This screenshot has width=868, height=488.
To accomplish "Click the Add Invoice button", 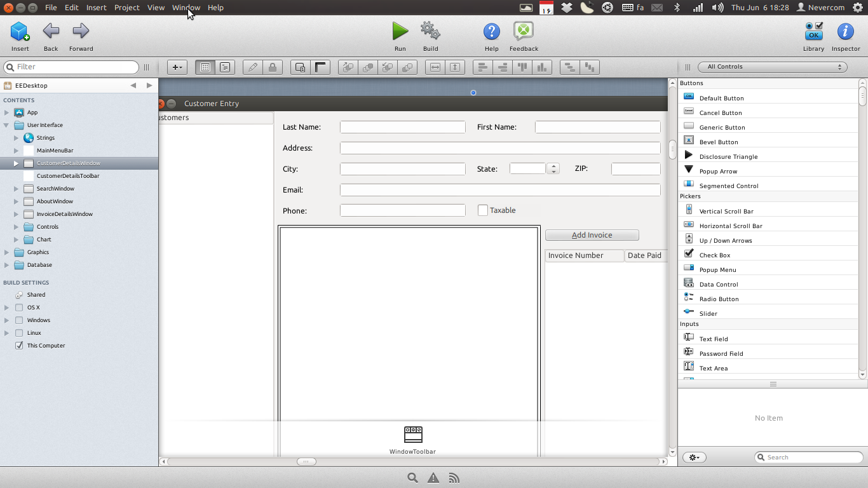I will 592,235.
